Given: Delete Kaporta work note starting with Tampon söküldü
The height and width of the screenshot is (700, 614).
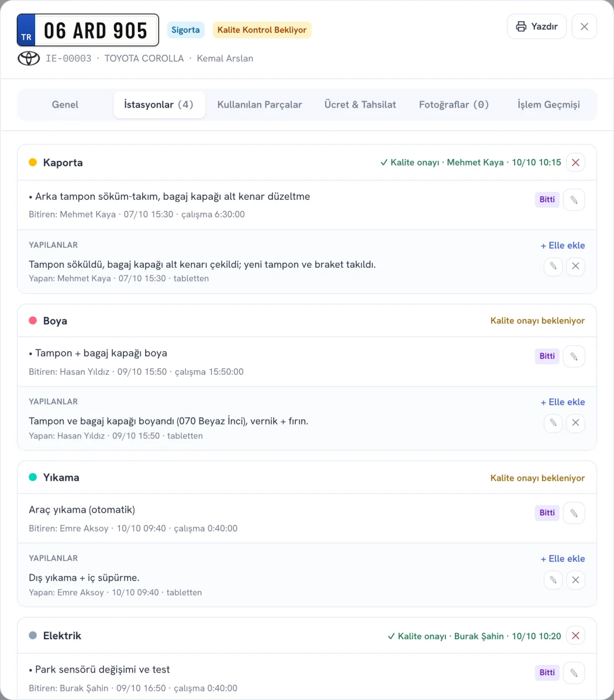Looking at the screenshot, I should tap(575, 266).
